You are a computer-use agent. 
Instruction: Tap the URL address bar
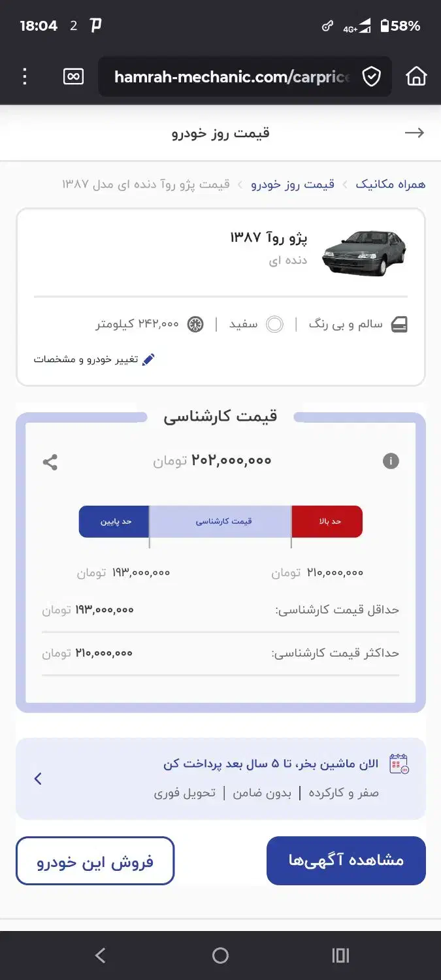point(232,77)
